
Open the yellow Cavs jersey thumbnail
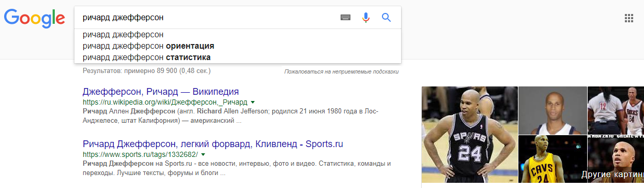click(552, 160)
